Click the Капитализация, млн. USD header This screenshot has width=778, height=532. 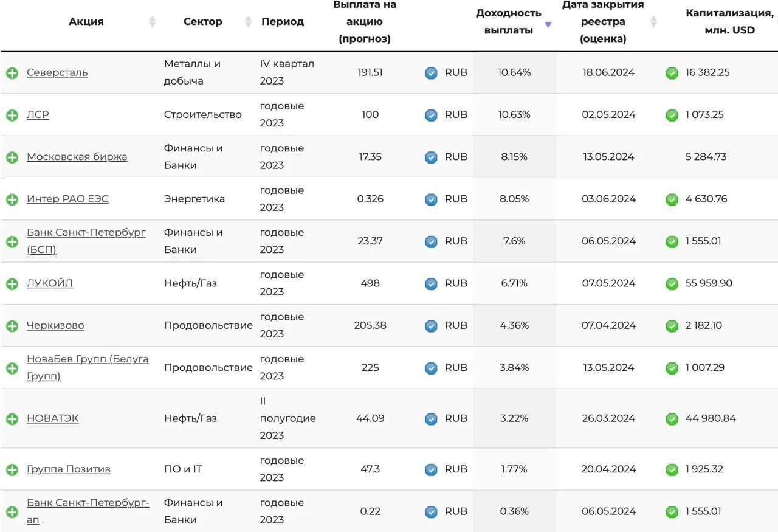[x=729, y=21]
